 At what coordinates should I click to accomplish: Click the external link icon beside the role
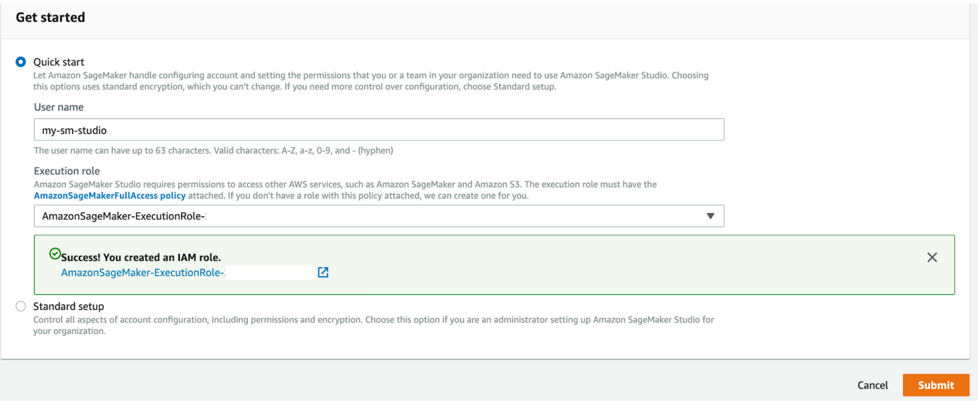tap(323, 272)
